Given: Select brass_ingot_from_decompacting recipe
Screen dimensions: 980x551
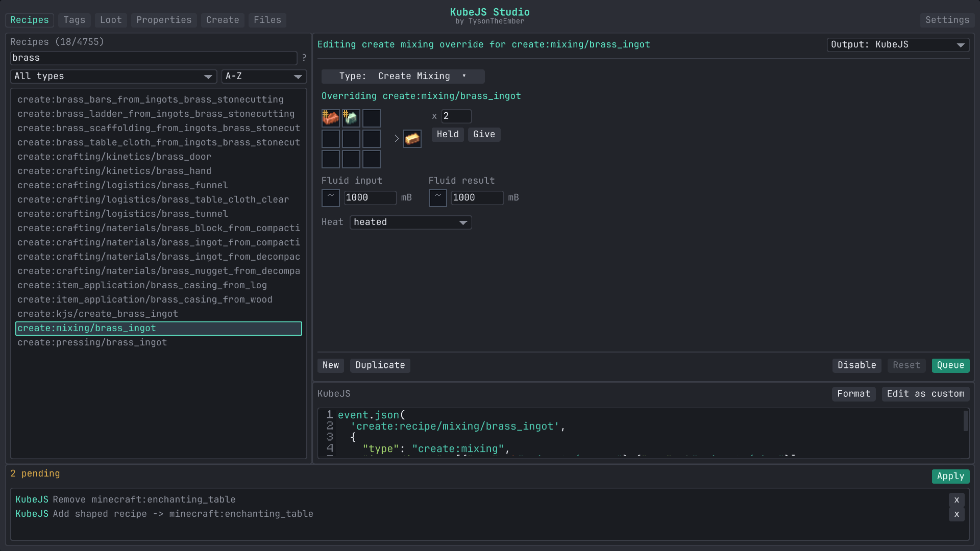Looking at the screenshot, I should click(x=159, y=257).
